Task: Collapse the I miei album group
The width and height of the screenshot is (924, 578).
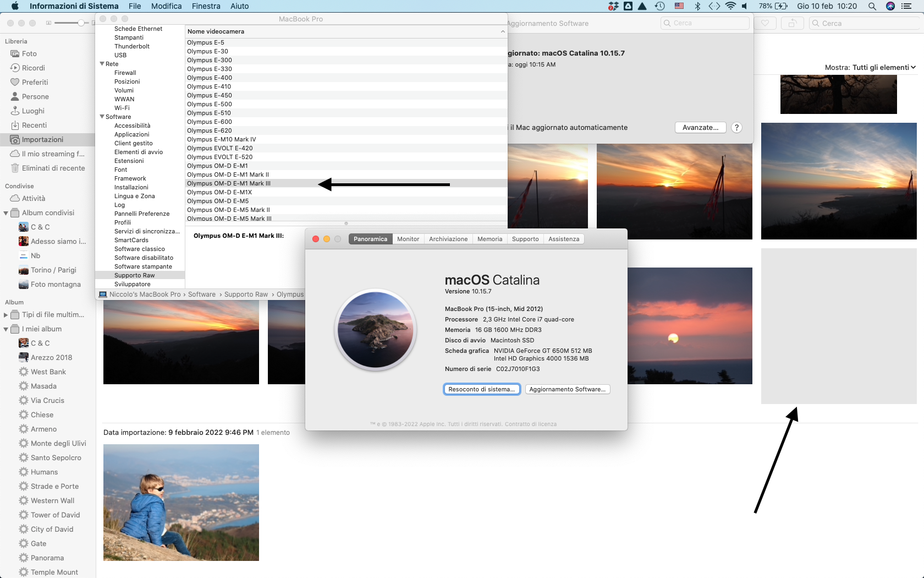Action: [5, 329]
